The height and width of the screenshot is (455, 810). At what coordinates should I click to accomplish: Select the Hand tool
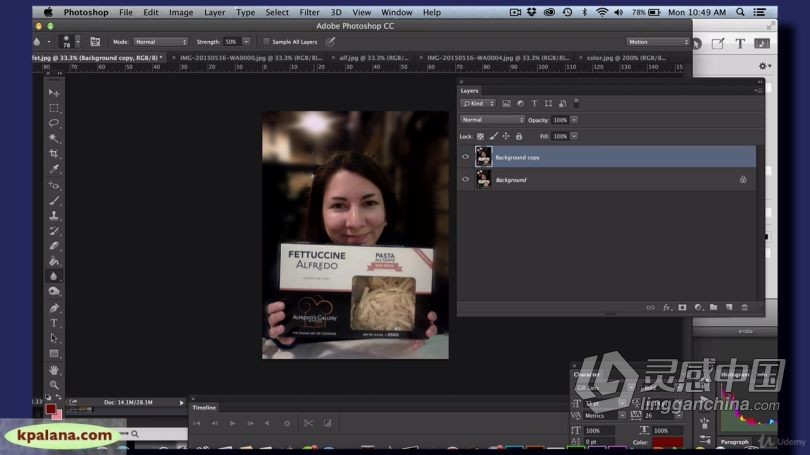tap(54, 370)
